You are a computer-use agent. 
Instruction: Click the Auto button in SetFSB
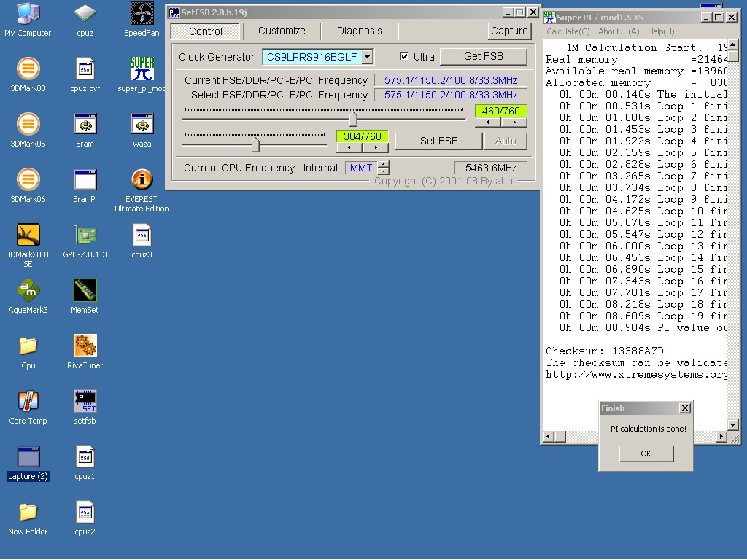click(x=506, y=141)
